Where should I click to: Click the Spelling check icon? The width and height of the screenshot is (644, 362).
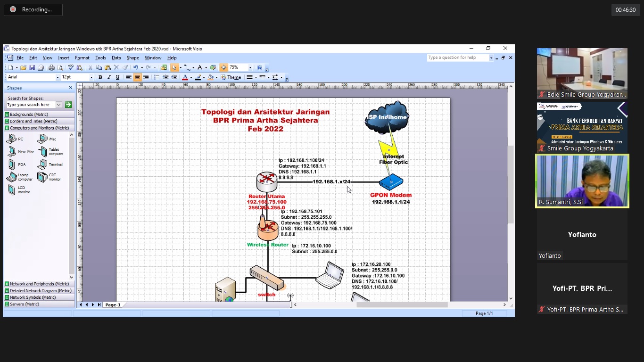(x=71, y=68)
